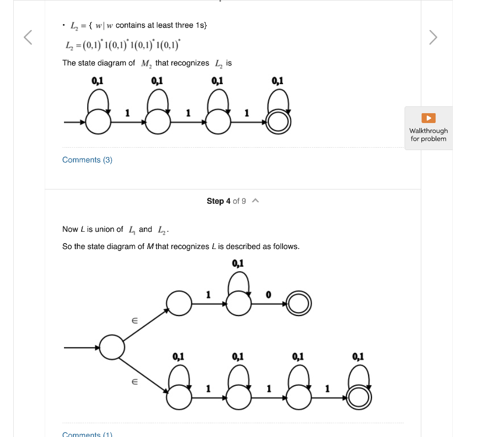Expand the walkthrough panel on the right
This screenshot has width=504, height=437.
pos(428,128)
